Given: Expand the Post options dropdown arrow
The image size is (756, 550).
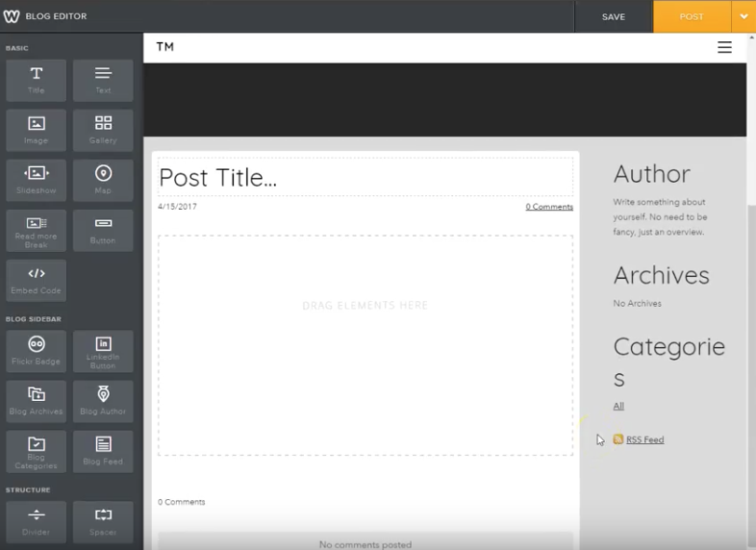Looking at the screenshot, I should point(743,16).
